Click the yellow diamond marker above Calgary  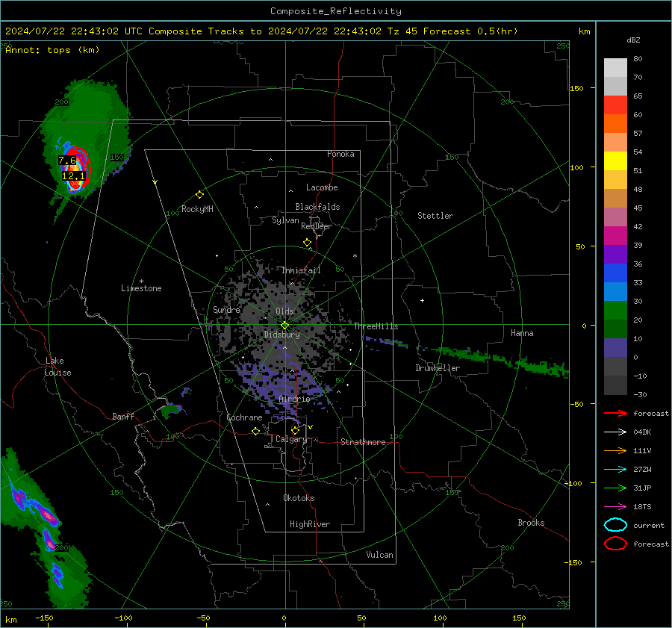pyautogui.click(x=295, y=430)
